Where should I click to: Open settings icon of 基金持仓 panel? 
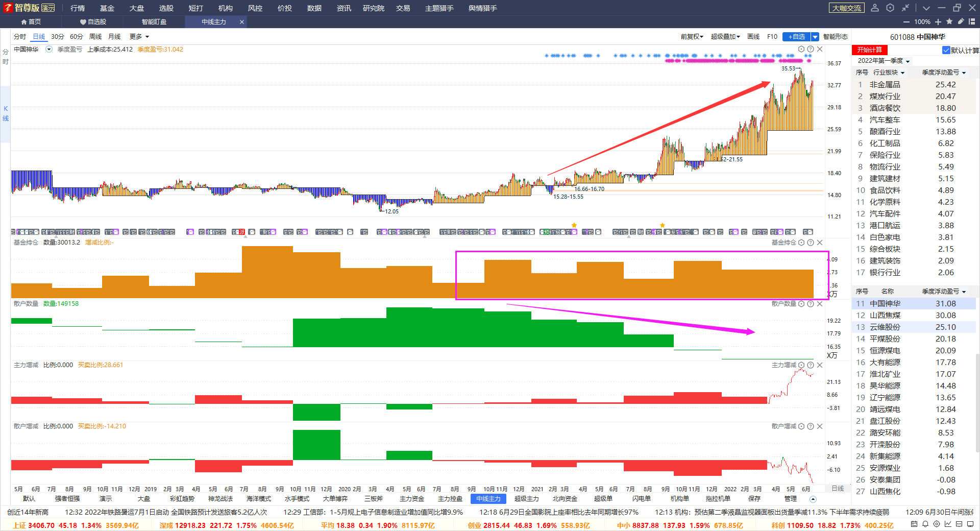point(801,243)
